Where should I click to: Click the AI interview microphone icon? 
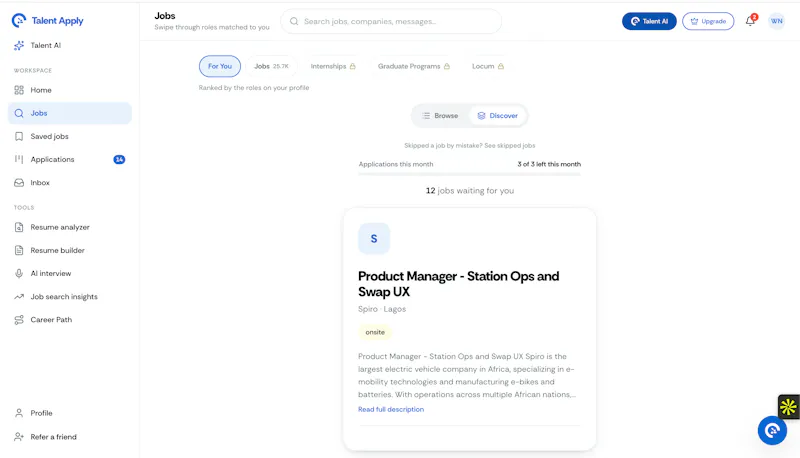(x=19, y=273)
